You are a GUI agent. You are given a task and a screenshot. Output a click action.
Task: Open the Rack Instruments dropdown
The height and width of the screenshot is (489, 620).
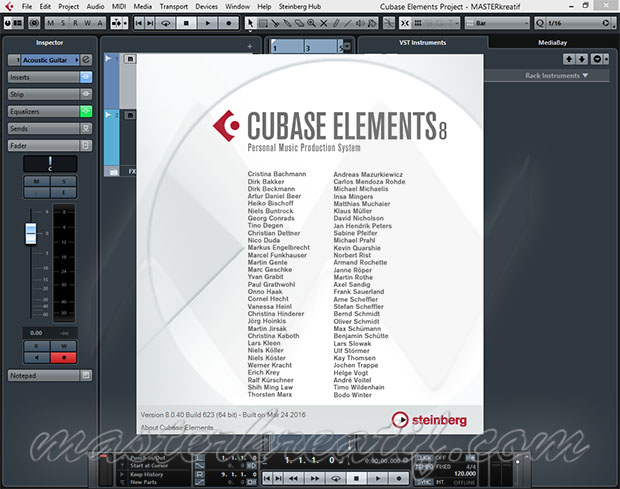point(556,76)
